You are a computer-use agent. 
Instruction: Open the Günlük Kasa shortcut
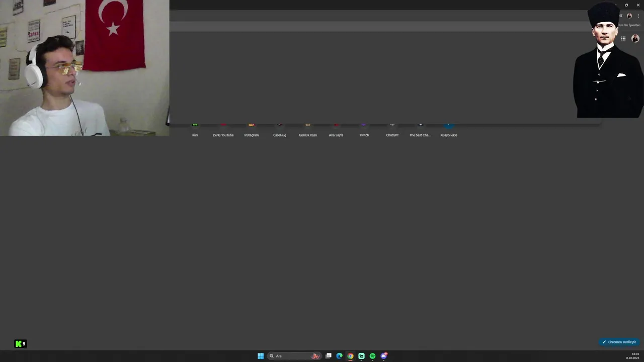[x=308, y=130]
